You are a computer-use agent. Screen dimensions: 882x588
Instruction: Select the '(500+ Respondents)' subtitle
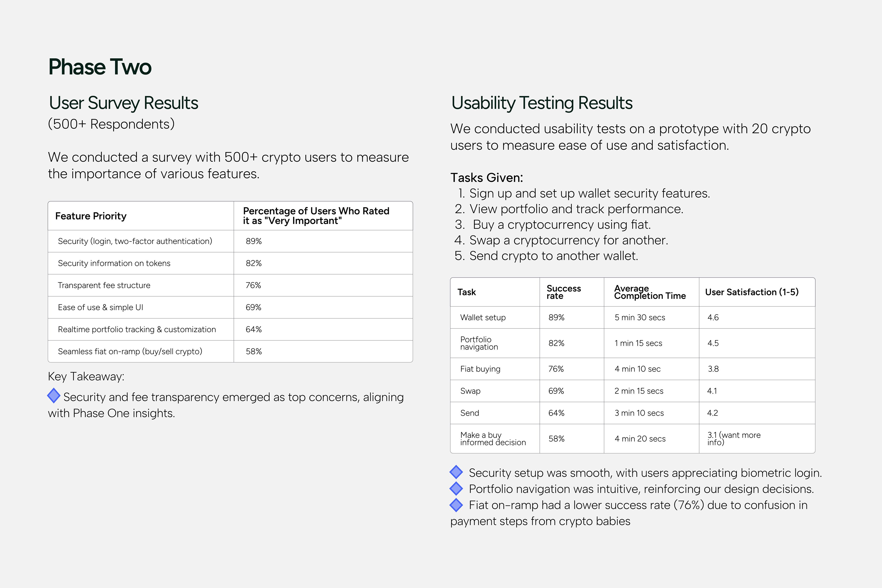coord(111,124)
